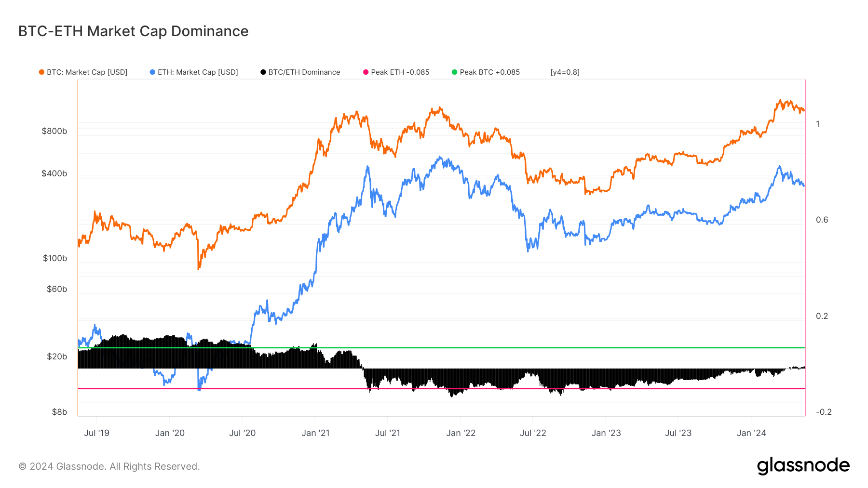Click the green Peak BTC legend dot

(x=454, y=72)
